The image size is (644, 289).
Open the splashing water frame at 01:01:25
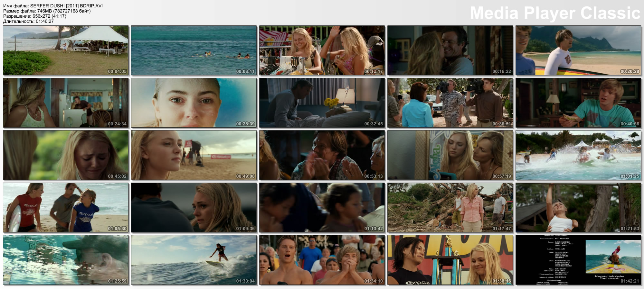click(578, 155)
